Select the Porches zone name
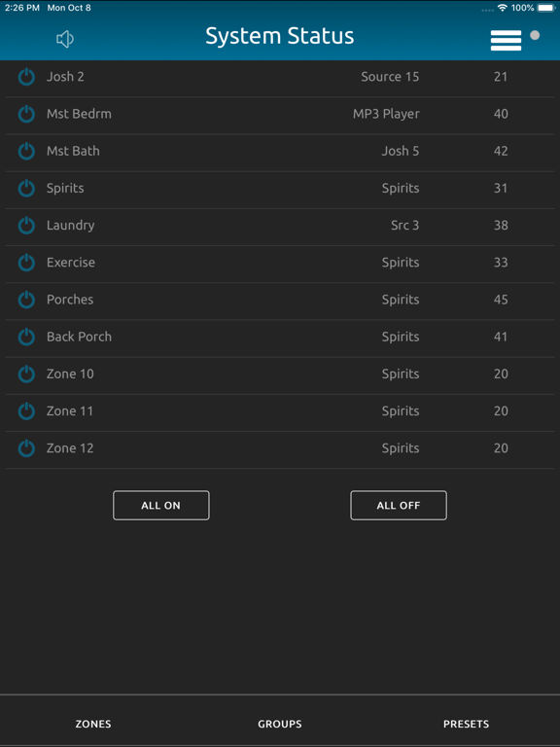560x747 pixels. pos(70,300)
